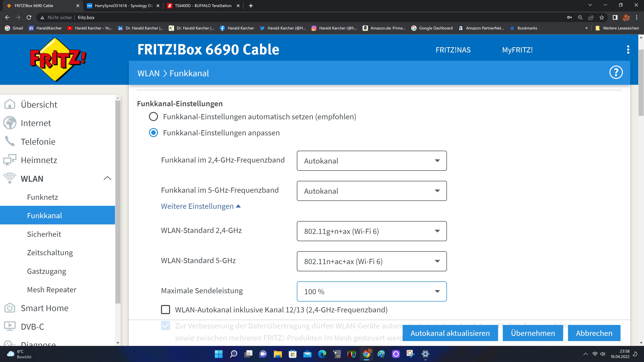The image size is (644, 362).
Task: Open Chrome from the Windows taskbar
Action: point(366,354)
